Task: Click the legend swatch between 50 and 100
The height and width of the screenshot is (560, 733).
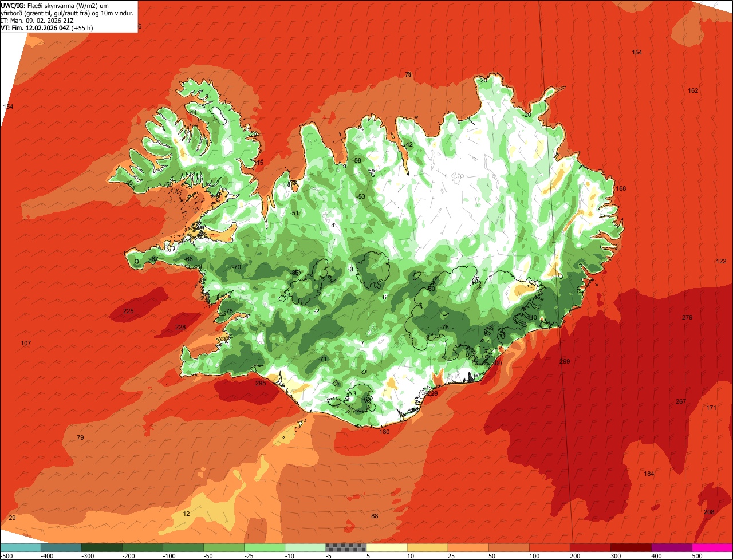Action: 509,547
